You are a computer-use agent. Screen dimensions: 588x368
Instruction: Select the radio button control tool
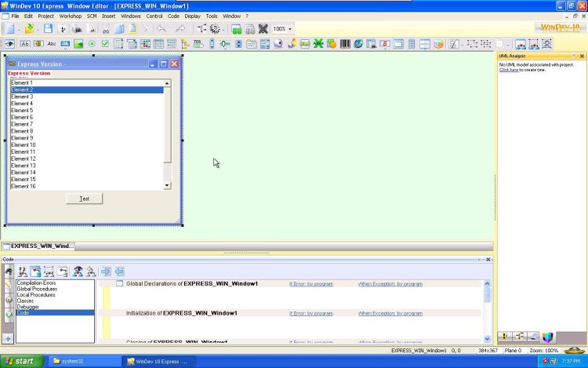pyautogui.click(x=92, y=44)
